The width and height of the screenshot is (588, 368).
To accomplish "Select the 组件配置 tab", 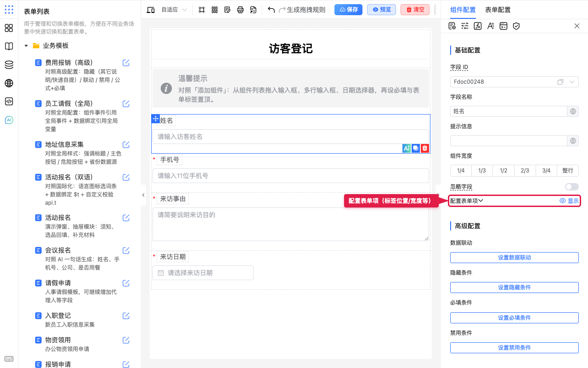I will (463, 10).
